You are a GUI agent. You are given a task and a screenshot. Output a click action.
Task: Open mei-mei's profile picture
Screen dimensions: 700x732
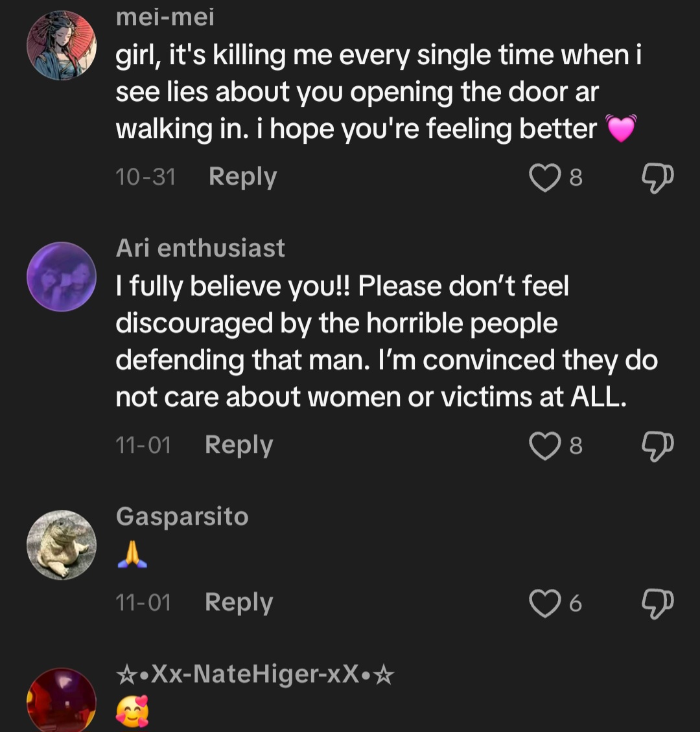click(x=62, y=45)
